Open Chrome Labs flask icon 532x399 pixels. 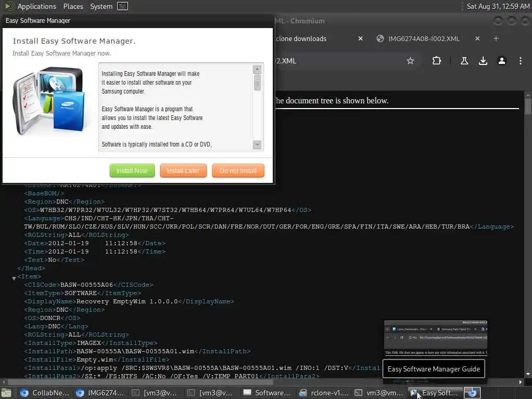pos(464,61)
